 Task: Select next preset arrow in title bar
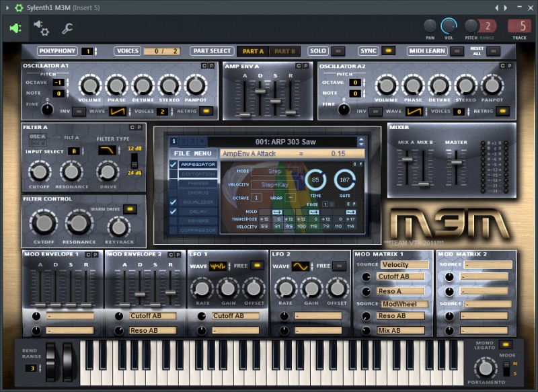506,7
